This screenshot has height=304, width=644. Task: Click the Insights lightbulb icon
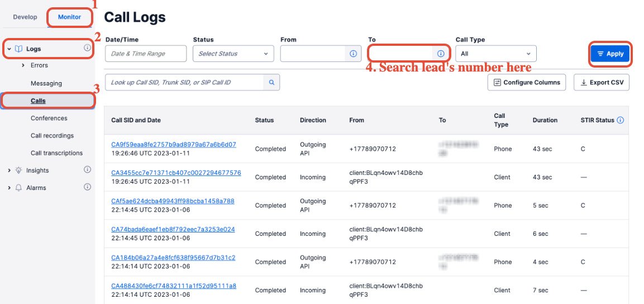click(x=18, y=170)
